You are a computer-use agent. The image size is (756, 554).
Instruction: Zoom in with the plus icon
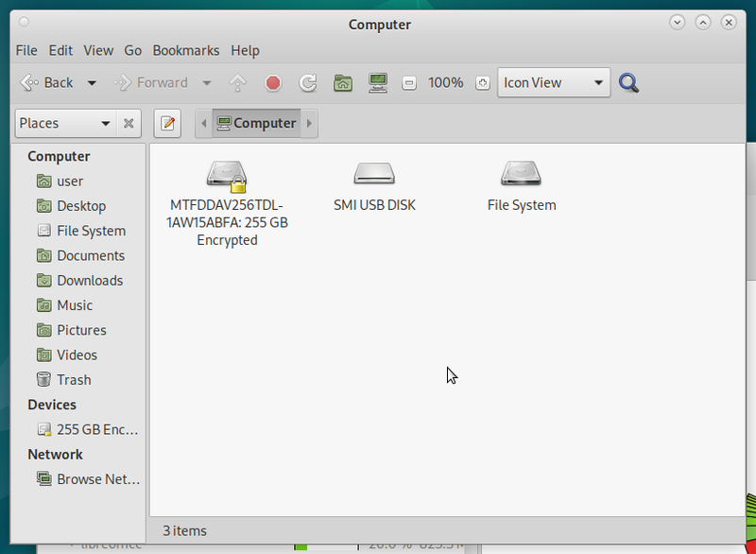(482, 82)
